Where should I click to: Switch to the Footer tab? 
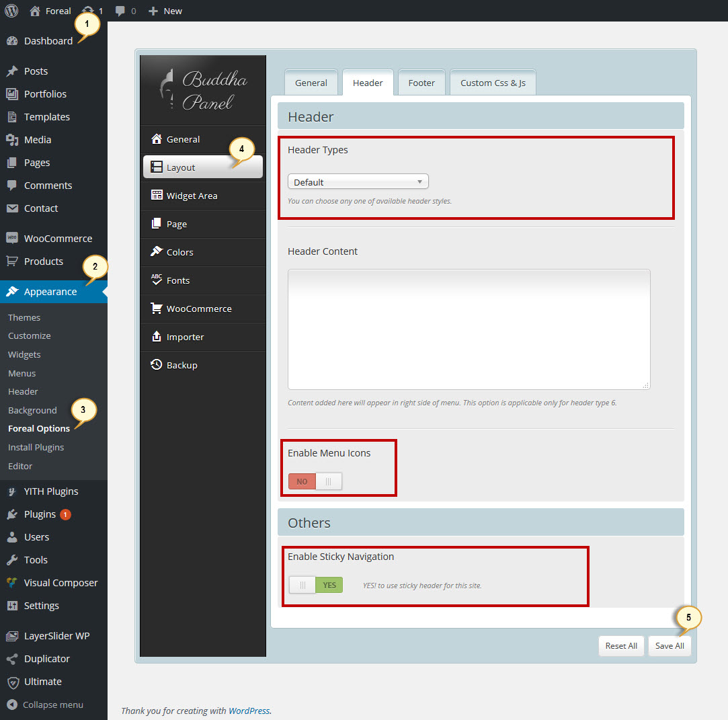421,83
